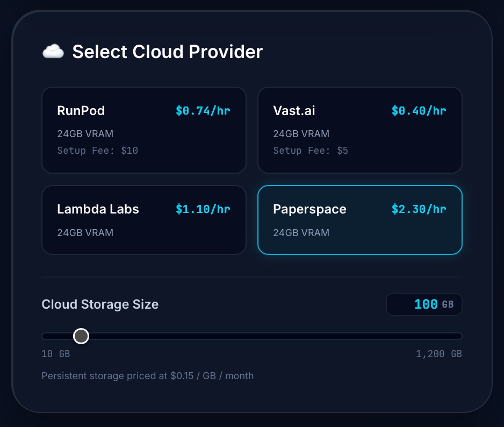504x427 pixels.
Task: Click '24GB VRAM' under Lambda Labs
Action: (x=85, y=233)
